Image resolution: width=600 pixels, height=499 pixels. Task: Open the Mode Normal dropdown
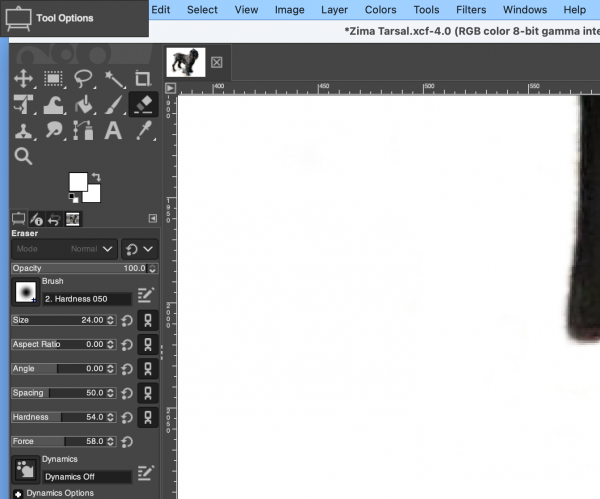click(x=64, y=249)
